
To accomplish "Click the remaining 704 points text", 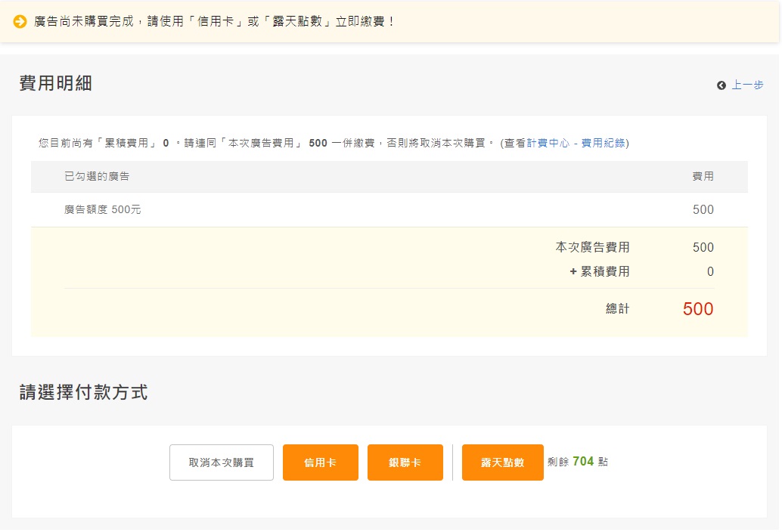I will [582, 462].
